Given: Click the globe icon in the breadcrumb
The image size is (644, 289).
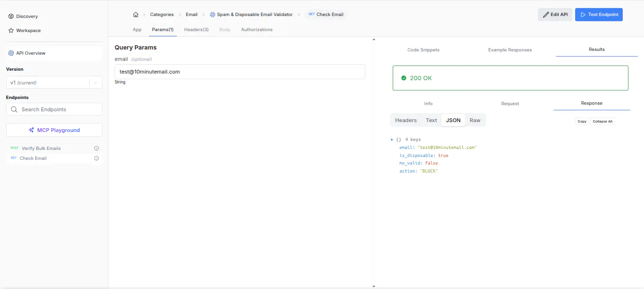Looking at the screenshot, I should [213, 15].
